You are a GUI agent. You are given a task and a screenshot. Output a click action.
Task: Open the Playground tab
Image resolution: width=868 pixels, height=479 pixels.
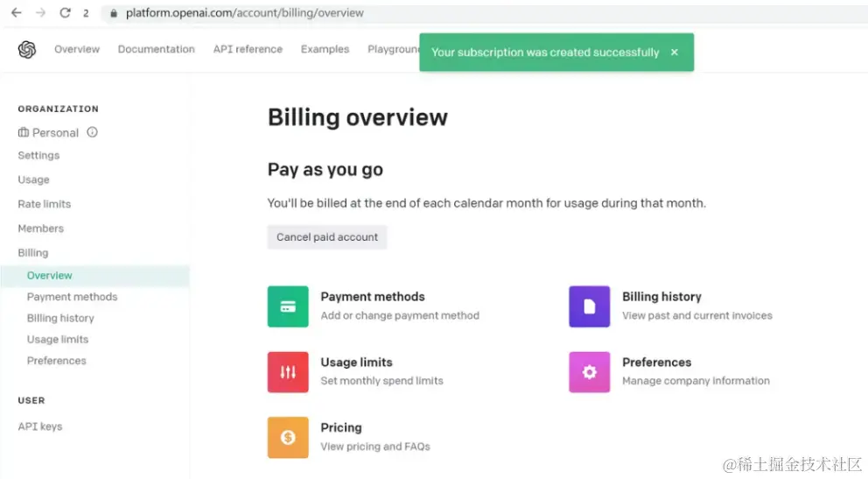point(393,49)
